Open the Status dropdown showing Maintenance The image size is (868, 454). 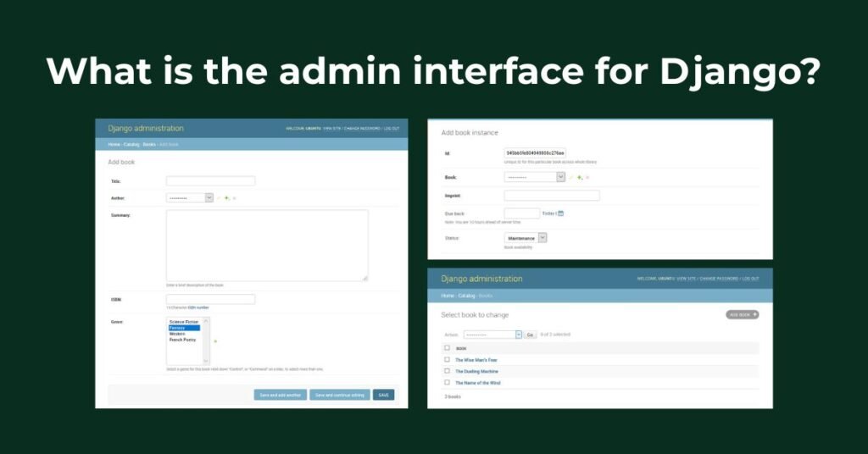tap(526, 238)
